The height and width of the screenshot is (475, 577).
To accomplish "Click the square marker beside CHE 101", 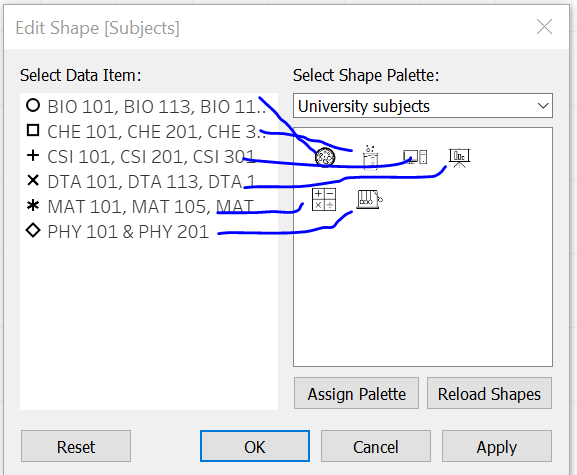I will coord(33,130).
